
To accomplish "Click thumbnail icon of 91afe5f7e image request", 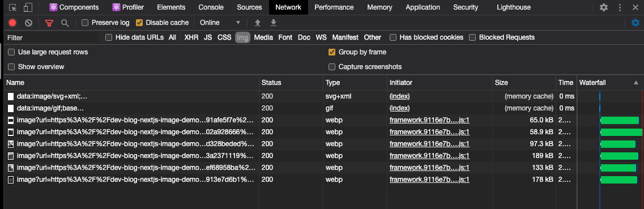I will 11,121.
